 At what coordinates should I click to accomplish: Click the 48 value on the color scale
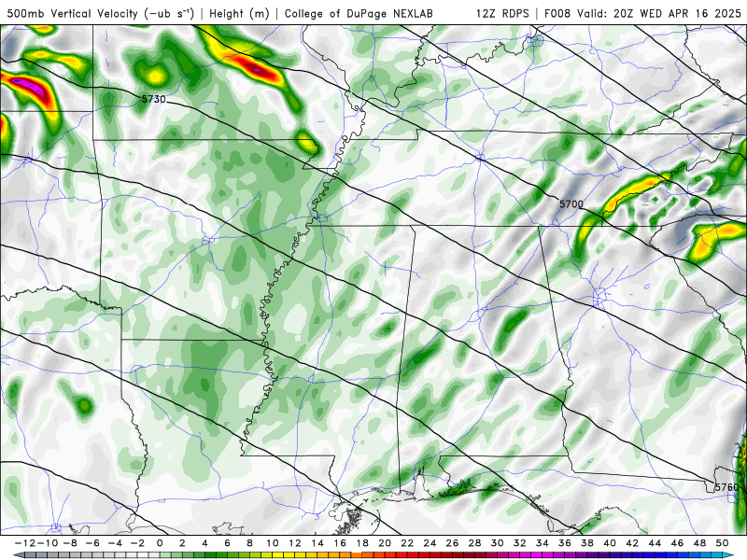pos(699,543)
